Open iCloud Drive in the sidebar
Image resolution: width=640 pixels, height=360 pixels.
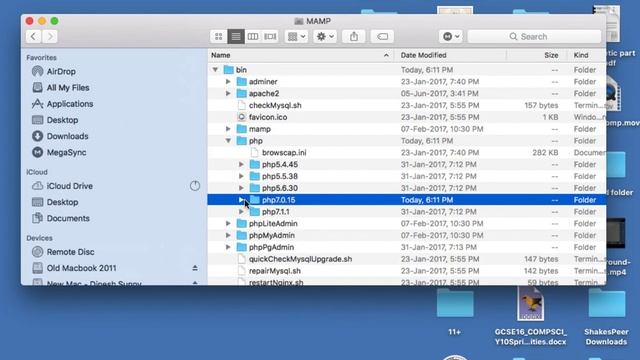(x=69, y=186)
